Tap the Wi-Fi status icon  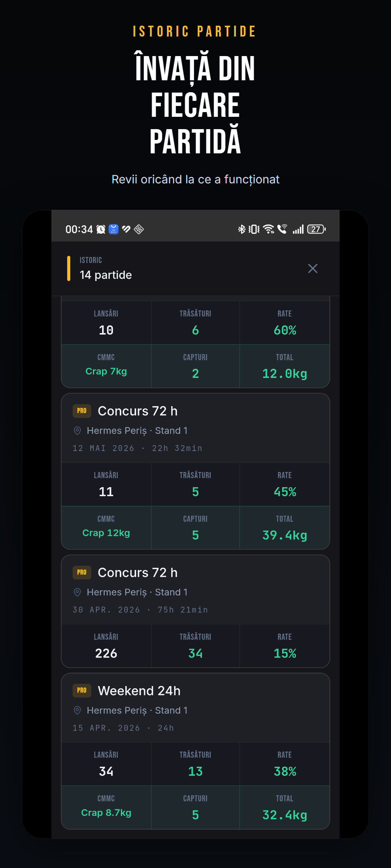269,229
